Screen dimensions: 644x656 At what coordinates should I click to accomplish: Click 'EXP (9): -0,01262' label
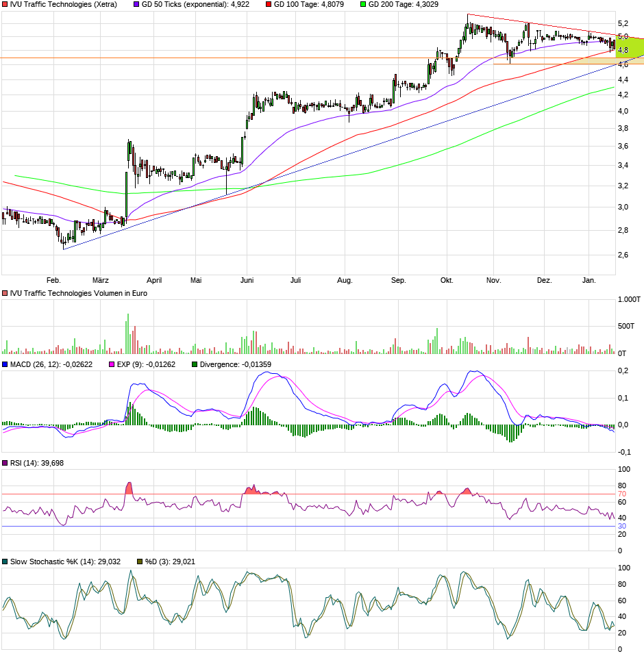[146, 365]
